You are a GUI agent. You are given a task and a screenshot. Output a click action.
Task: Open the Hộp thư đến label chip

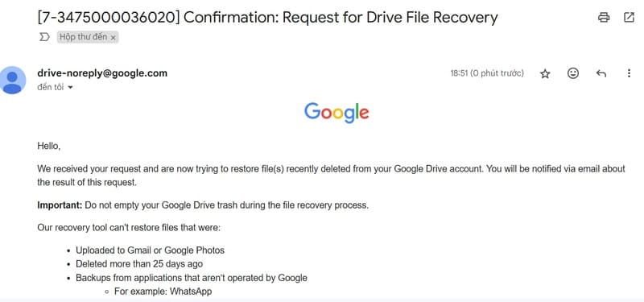(84, 37)
